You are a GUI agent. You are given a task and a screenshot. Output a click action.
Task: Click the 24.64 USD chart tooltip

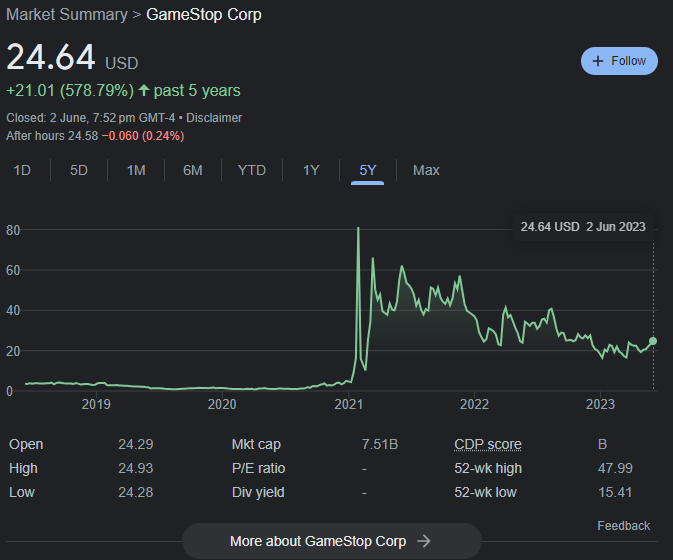coord(583,227)
